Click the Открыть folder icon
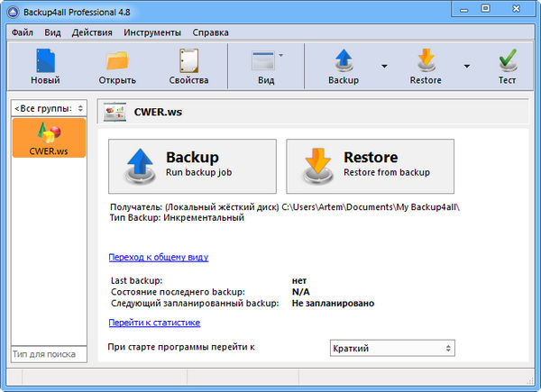This screenshot has height=392, width=541. coord(117,61)
